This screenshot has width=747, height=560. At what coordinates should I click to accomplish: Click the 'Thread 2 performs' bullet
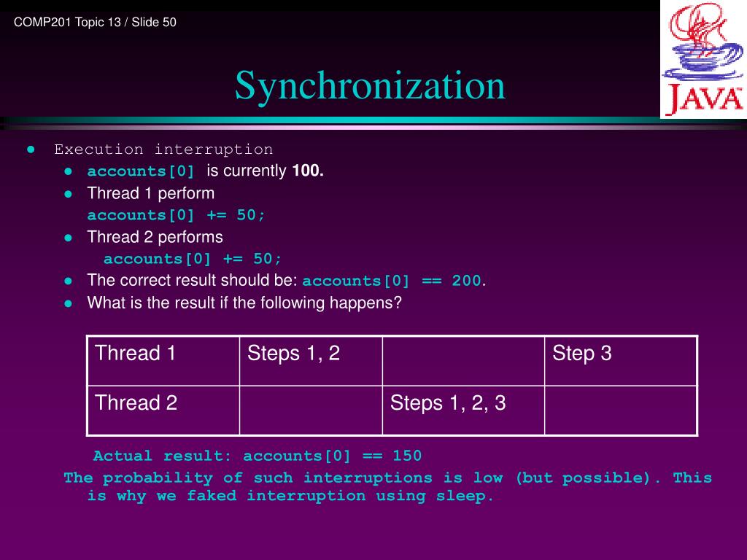155,237
